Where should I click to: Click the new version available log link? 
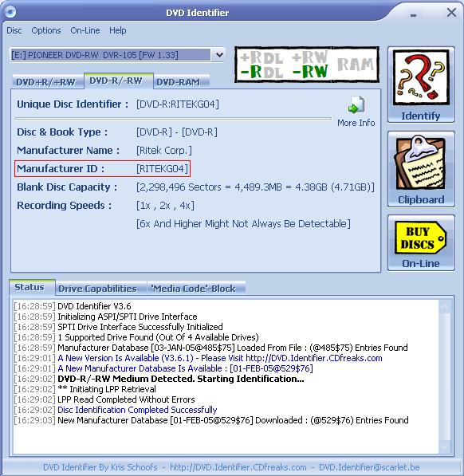click(x=220, y=358)
